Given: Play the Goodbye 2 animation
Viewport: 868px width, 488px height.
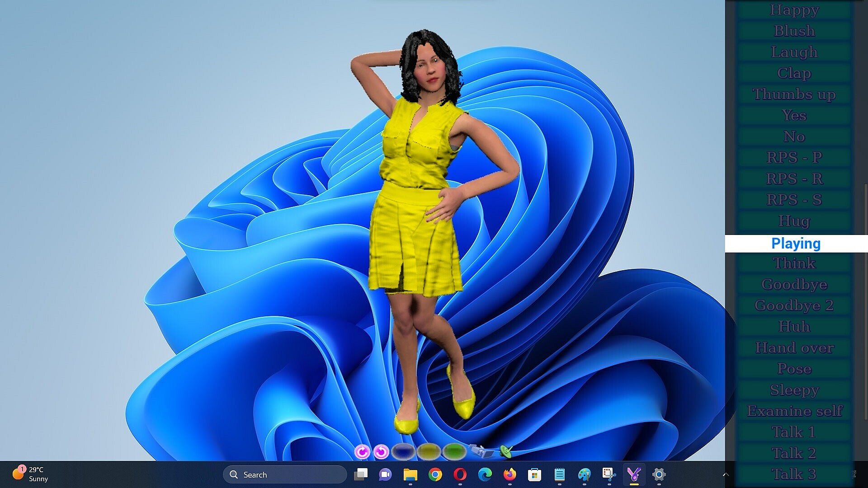Looking at the screenshot, I should click(x=794, y=306).
